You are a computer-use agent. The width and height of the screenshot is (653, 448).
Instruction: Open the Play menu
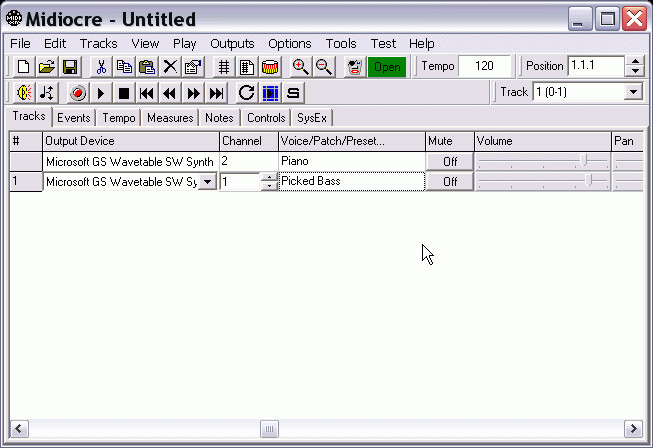[184, 43]
